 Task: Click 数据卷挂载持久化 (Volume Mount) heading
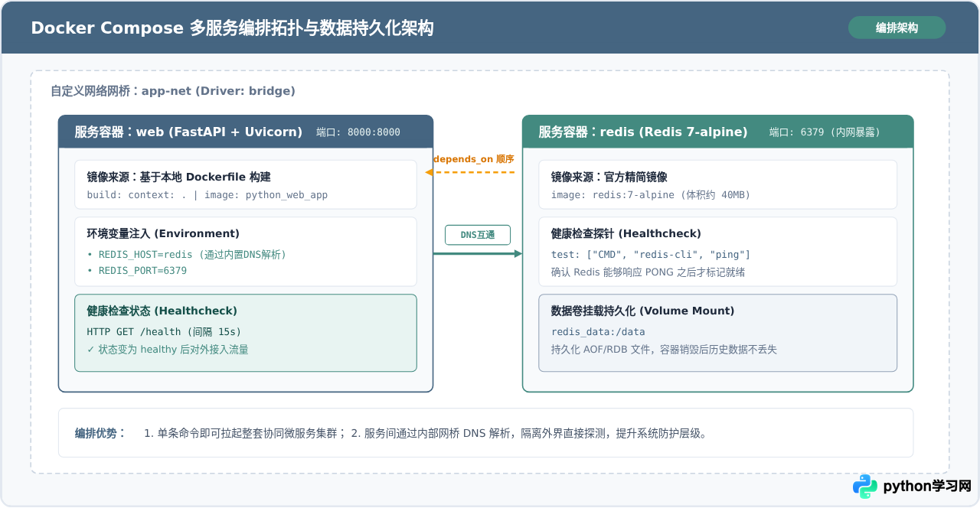tap(642, 311)
